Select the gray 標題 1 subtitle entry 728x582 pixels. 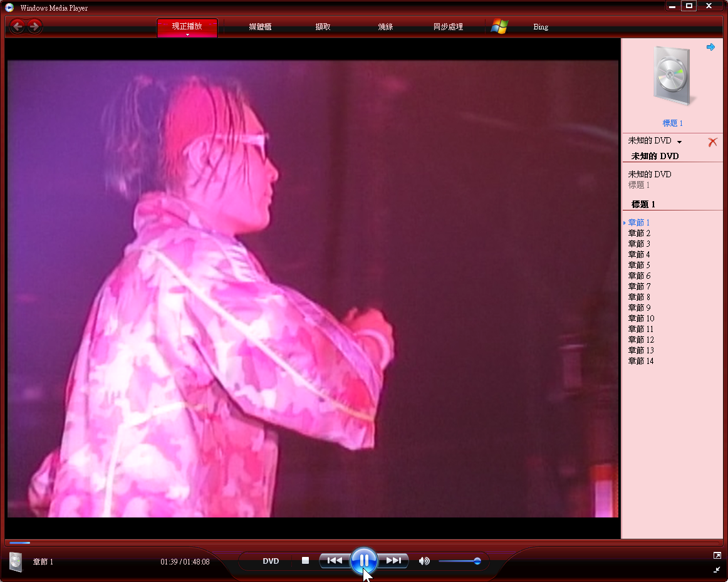(639, 185)
